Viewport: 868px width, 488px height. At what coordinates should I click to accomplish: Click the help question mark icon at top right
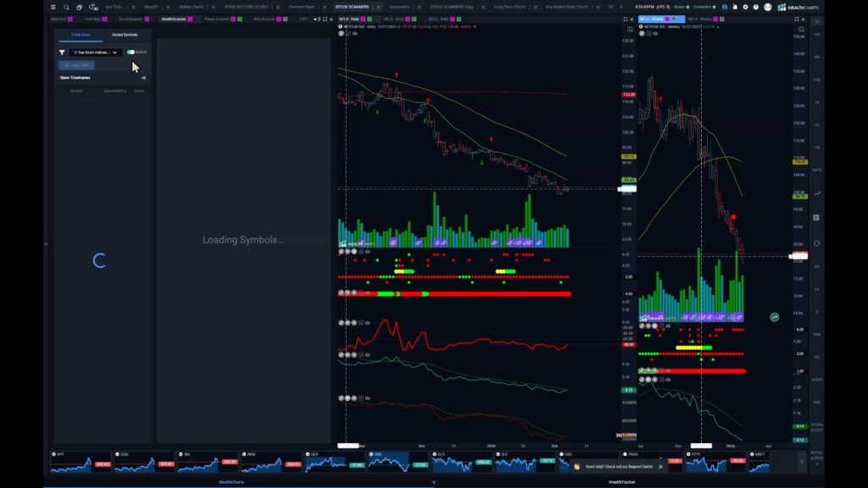756,7
